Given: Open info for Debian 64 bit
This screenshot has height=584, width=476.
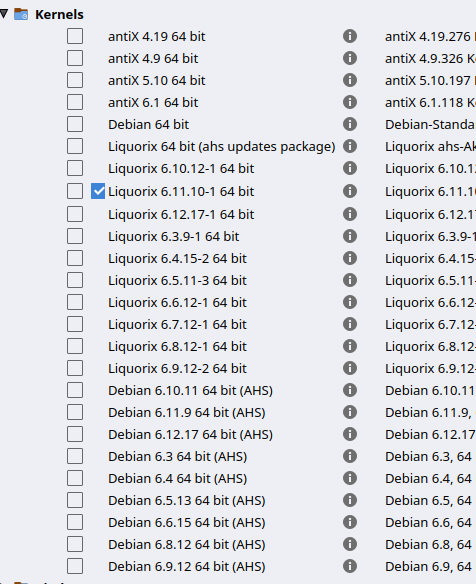Looking at the screenshot, I should [x=350, y=124].
